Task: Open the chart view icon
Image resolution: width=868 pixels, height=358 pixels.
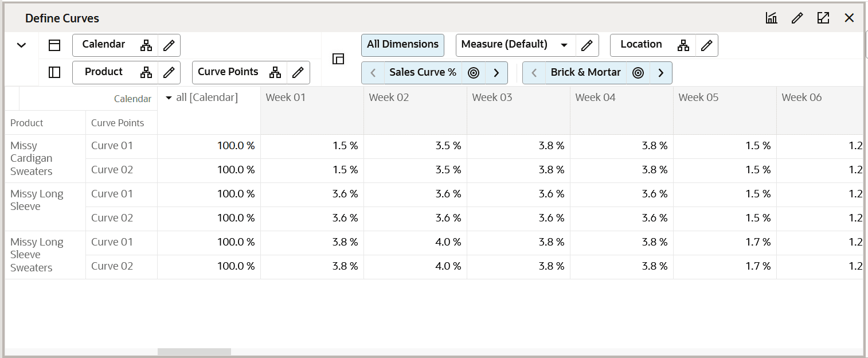Action: [771, 18]
